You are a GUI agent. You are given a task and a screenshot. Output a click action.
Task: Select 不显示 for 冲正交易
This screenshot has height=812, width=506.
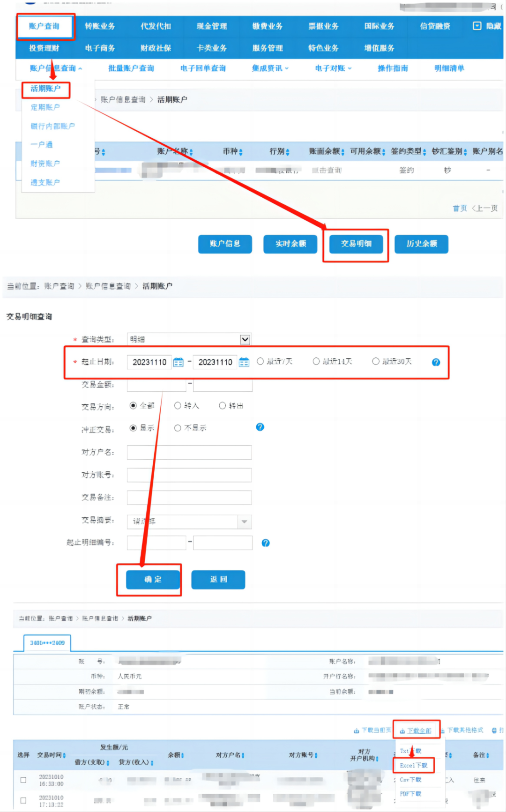pos(178,428)
